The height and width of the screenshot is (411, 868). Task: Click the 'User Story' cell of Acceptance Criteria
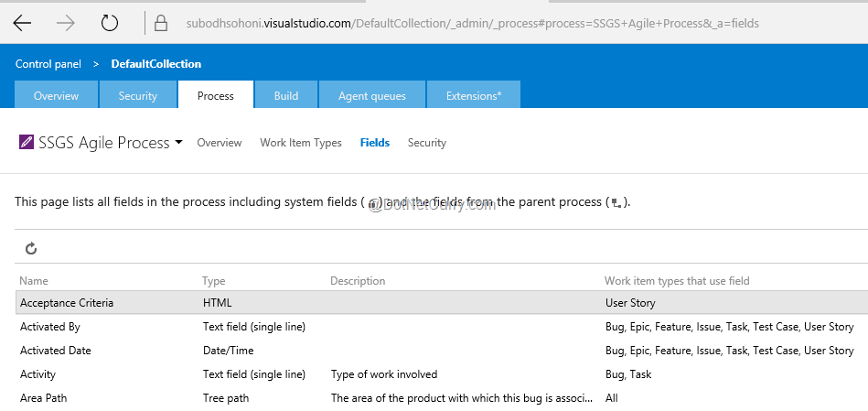[x=630, y=303]
